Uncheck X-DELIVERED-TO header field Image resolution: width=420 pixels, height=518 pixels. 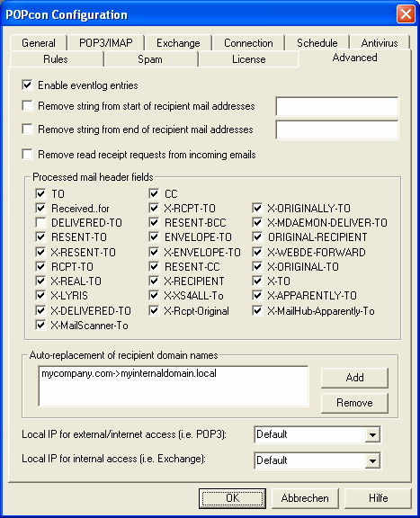click(40, 310)
